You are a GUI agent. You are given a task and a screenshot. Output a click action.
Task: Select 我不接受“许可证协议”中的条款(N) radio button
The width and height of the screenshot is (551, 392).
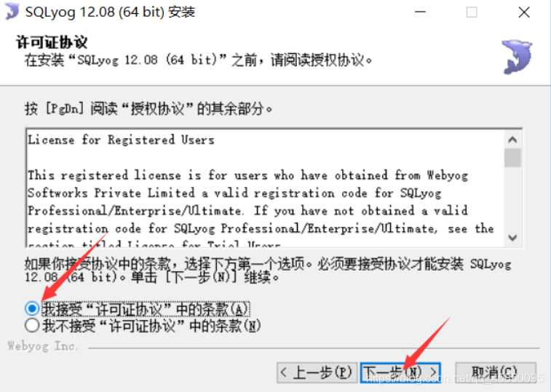(32, 326)
